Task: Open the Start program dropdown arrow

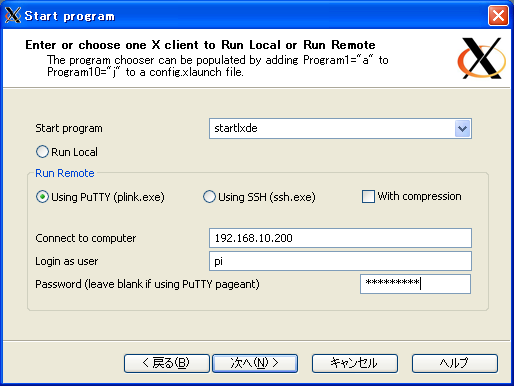Action: (x=463, y=129)
